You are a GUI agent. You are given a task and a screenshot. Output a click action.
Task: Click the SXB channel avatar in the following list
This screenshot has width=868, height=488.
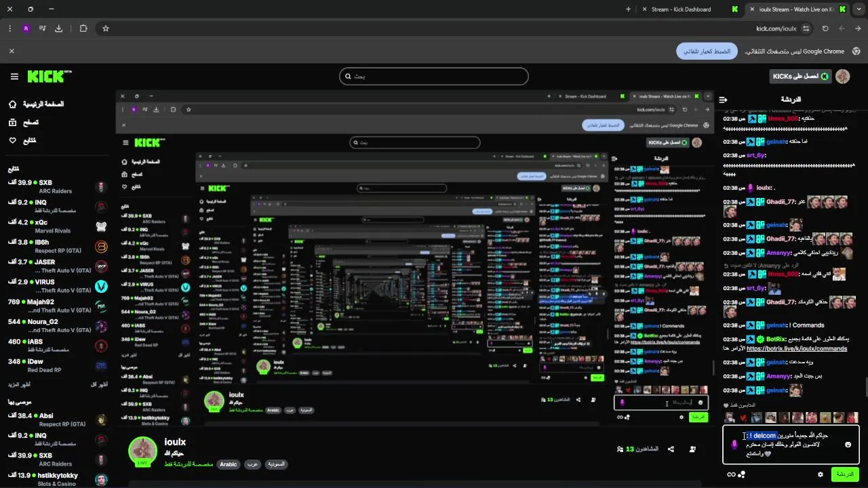[101, 187]
